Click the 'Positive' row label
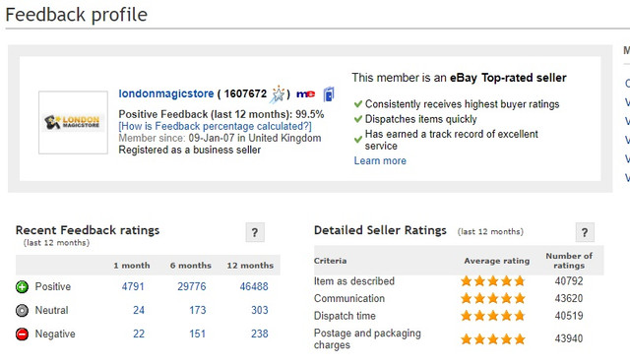 [x=52, y=286]
